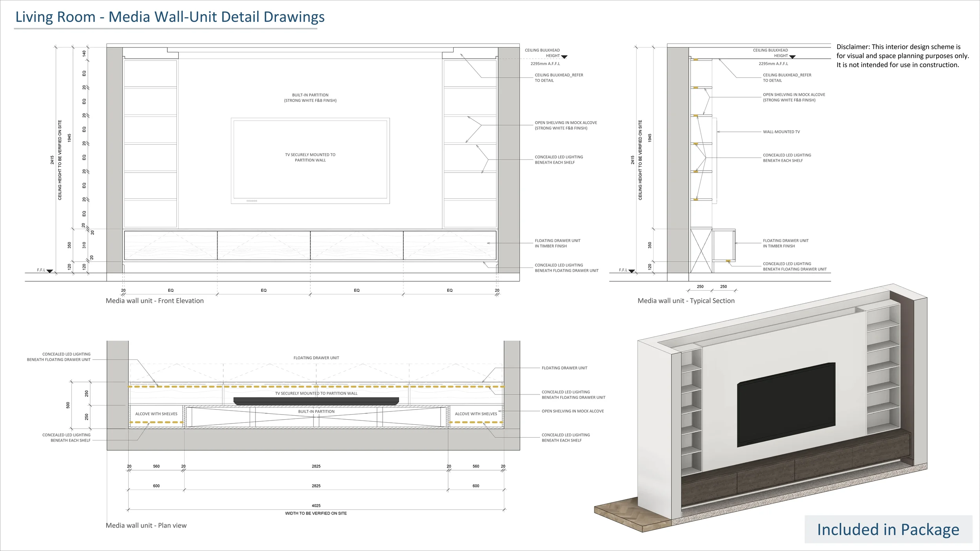This screenshot has height=551, width=980.
Task: Click the 4025 overall width dimension
Action: point(316,506)
